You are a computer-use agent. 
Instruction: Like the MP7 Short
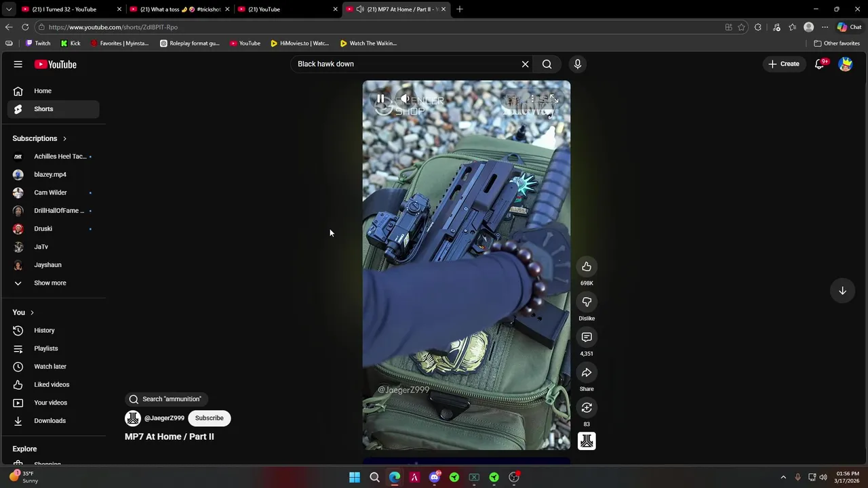[587, 266]
